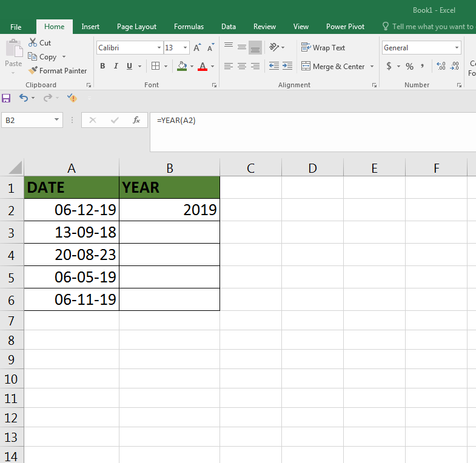Open the Clipboard group dialog launcher
Screen dimensions: 476x463
[x=89, y=85]
